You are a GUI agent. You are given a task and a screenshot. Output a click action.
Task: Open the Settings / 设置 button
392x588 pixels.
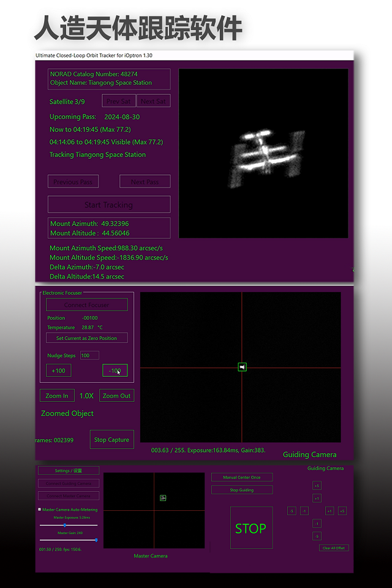click(68, 470)
